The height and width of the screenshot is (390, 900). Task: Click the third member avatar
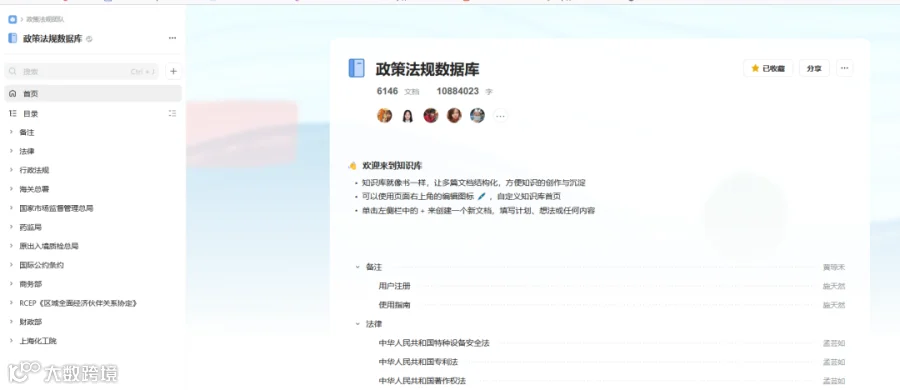tap(430, 115)
